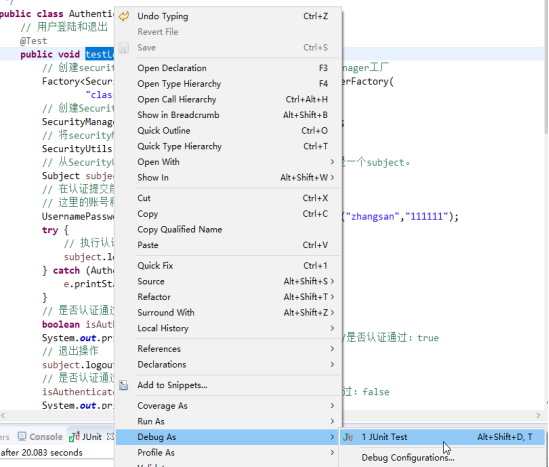The width and height of the screenshot is (549, 467).
Task: Expand the Coverage As submenu
Action: pos(228,406)
